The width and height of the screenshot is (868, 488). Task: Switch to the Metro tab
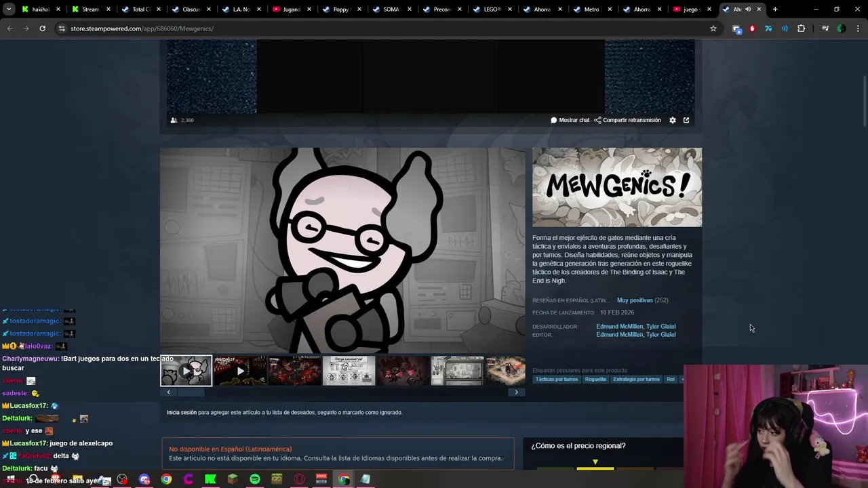(592, 9)
